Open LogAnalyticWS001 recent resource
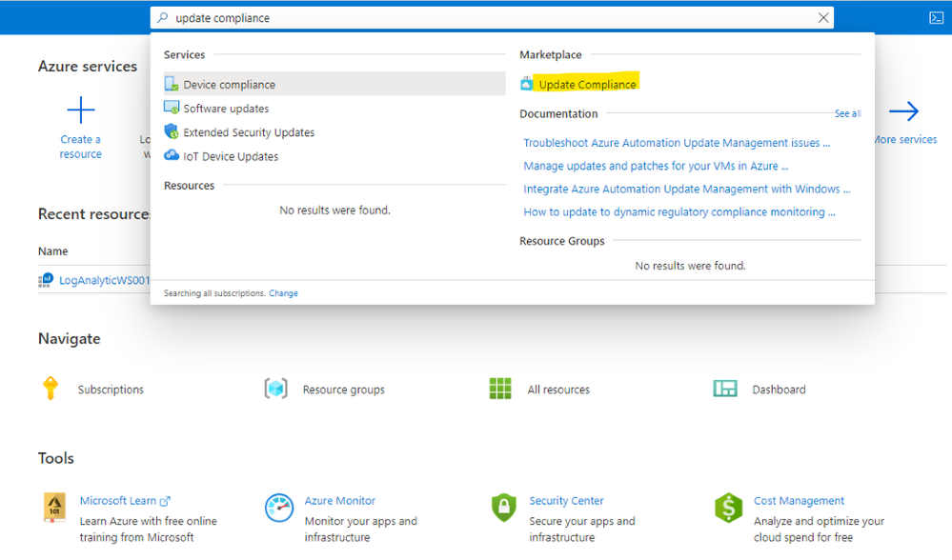The width and height of the screenshot is (952, 560). click(104, 280)
